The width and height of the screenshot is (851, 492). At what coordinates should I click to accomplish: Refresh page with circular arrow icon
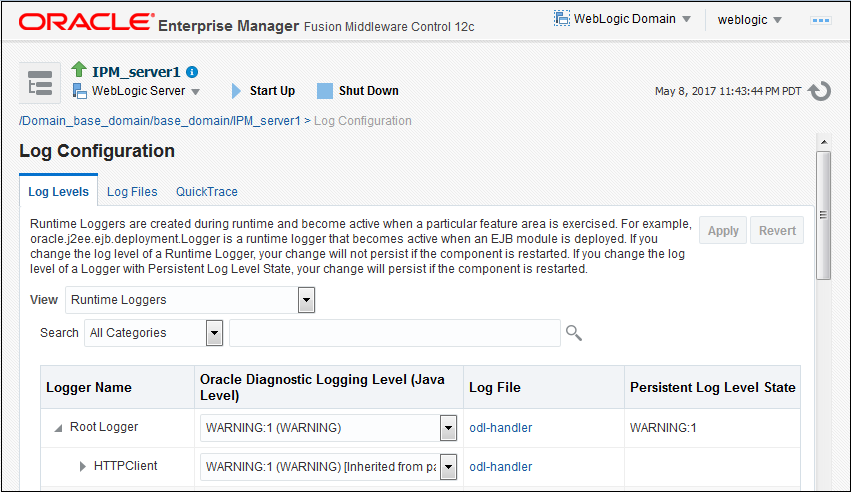click(x=820, y=91)
